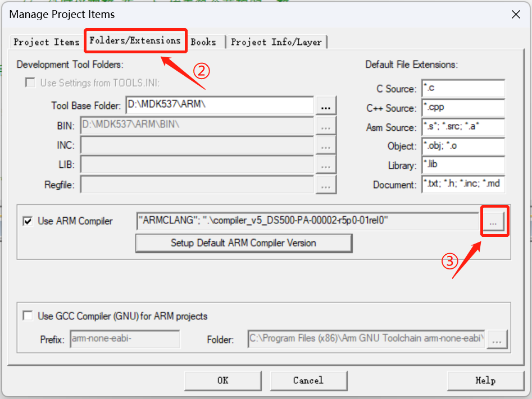The width and height of the screenshot is (532, 399).
Task: Switch to the Project Items tab
Action: pos(46,42)
